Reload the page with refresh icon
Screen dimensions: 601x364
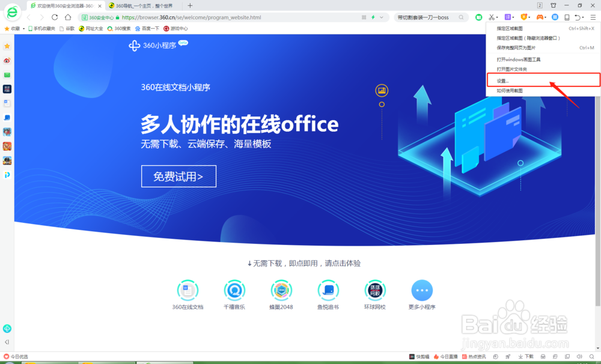tap(55, 17)
